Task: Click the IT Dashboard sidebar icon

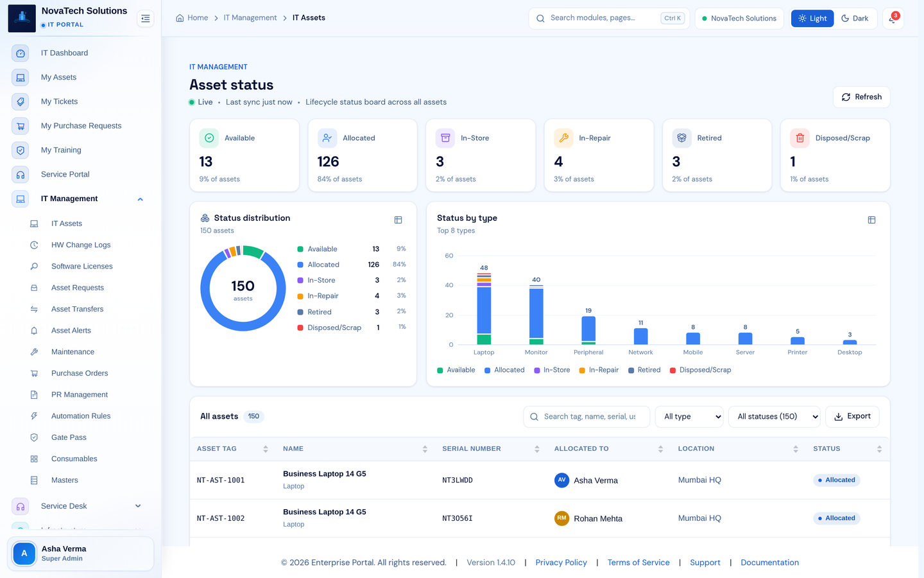Action: [x=21, y=53]
